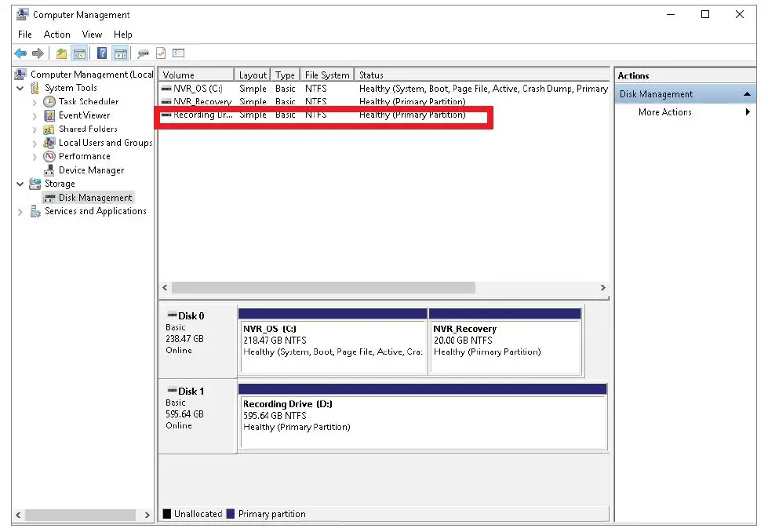768x532 pixels.
Task: Open the More Actions submenu arrow
Action: click(748, 112)
